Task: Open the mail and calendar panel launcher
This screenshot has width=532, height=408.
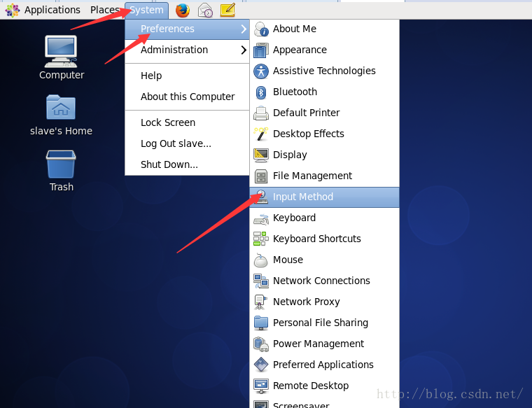Action: coord(205,10)
